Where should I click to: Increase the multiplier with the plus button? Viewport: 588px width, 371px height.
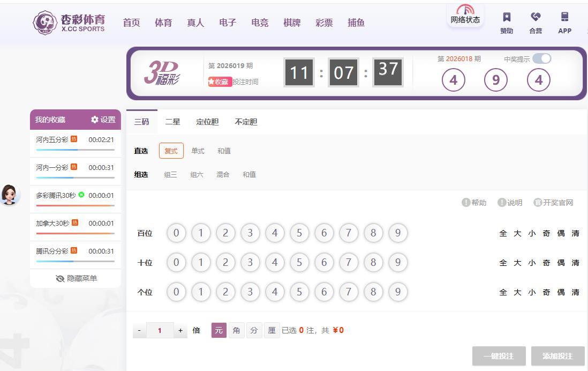point(180,330)
